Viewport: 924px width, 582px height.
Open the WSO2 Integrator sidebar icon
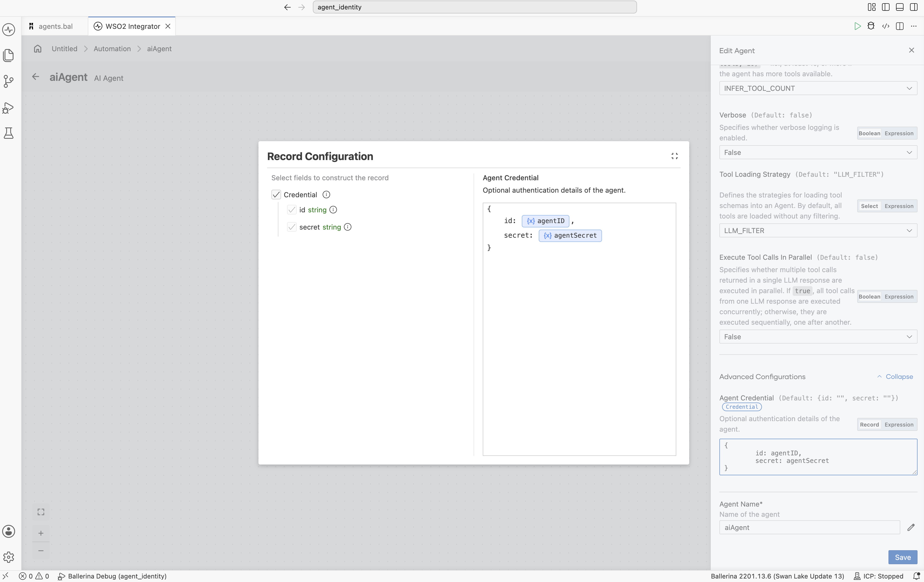pyautogui.click(x=9, y=30)
